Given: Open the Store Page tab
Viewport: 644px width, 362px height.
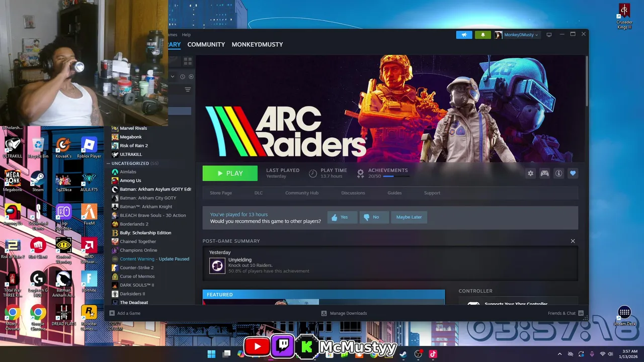Looking at the screenshot, I should 221,193.
